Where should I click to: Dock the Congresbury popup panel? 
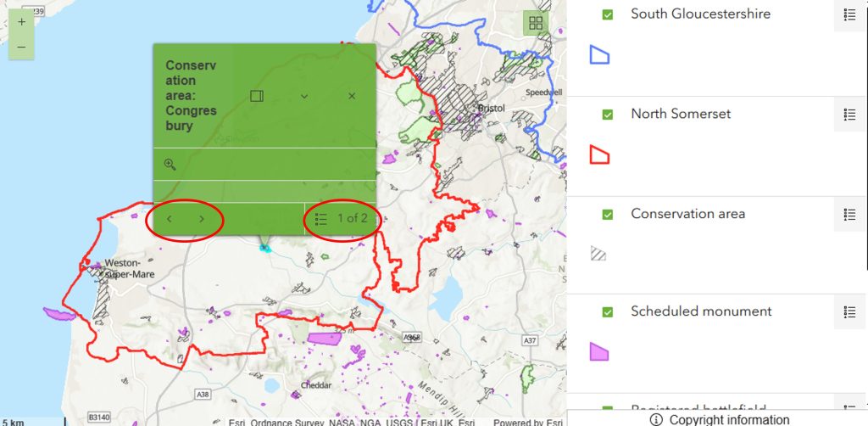pos(257,97)
